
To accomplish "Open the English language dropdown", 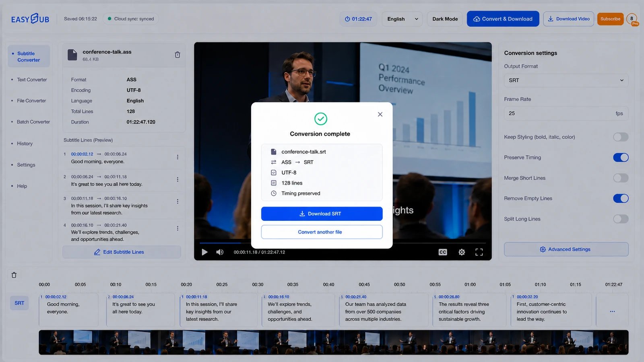I will [402, 19].
